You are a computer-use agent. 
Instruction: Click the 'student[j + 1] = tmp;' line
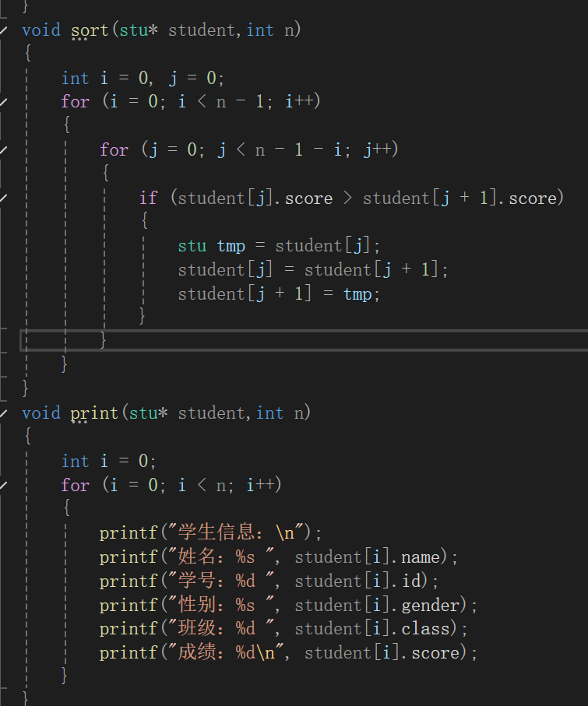point(279,294)
